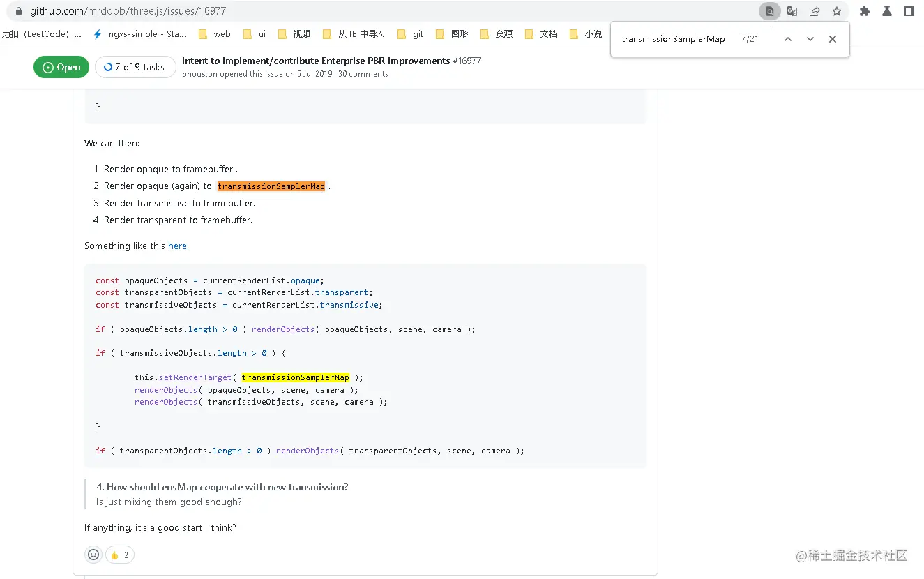Click the find-in-page search icon in address bar

(770, 11)
